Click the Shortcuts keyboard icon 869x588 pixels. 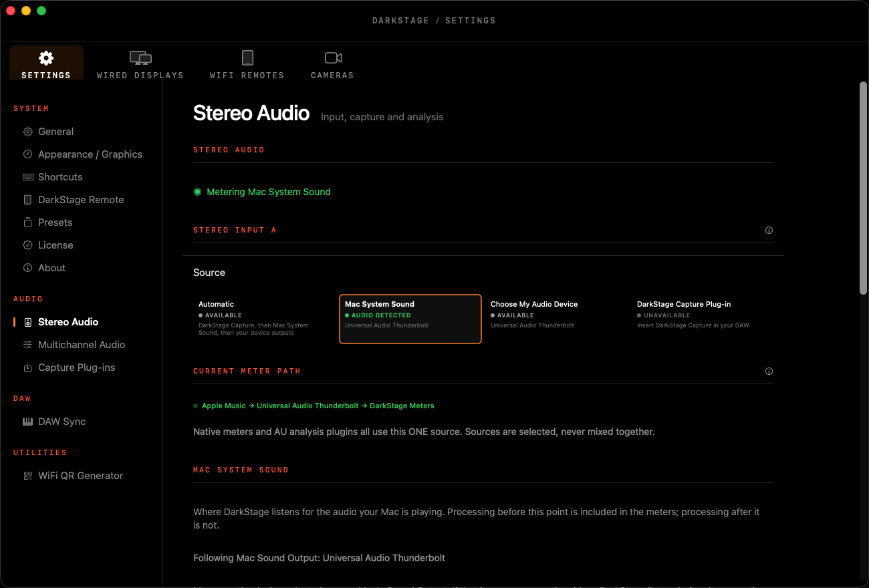click(x=27, y=177)
